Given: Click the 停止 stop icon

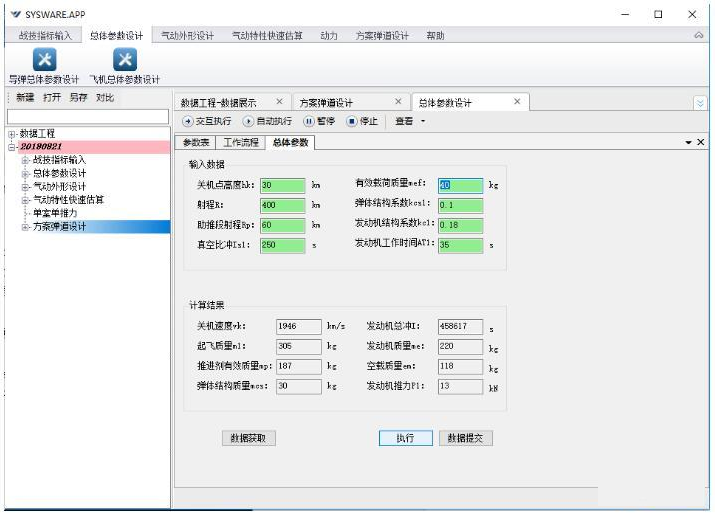Looking at the screenshot, I should pyautogui.click(x=352, y=121).
